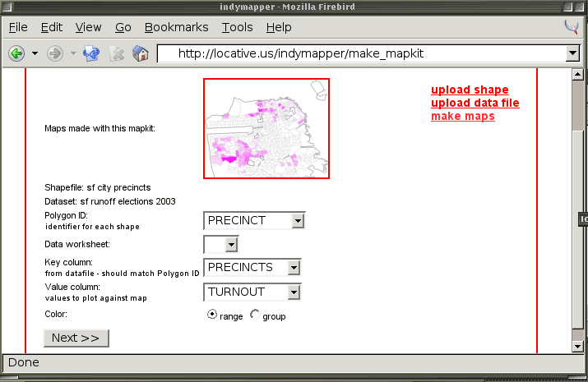
Task: Click the Next >> button
Action: click(76, 338)
